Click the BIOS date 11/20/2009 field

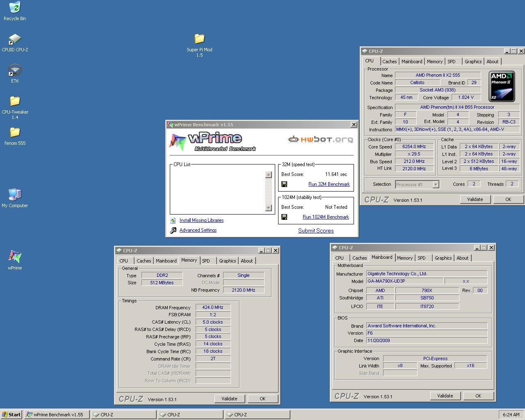[427, 340]
